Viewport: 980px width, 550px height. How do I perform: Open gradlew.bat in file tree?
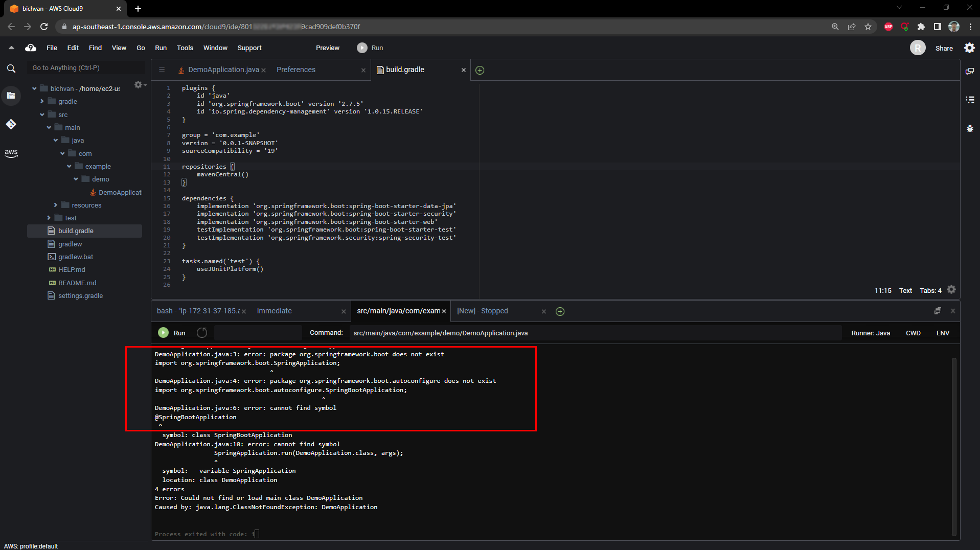76,257
